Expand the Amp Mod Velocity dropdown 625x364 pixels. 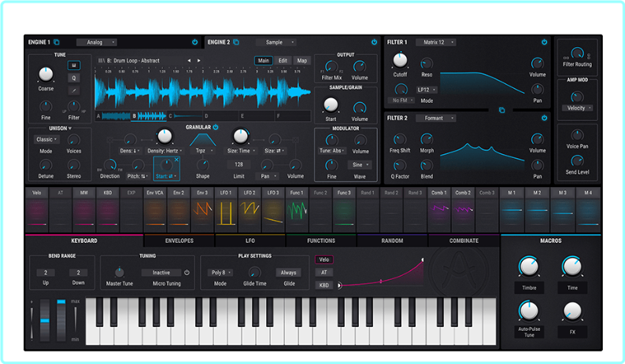coord(577,108)
